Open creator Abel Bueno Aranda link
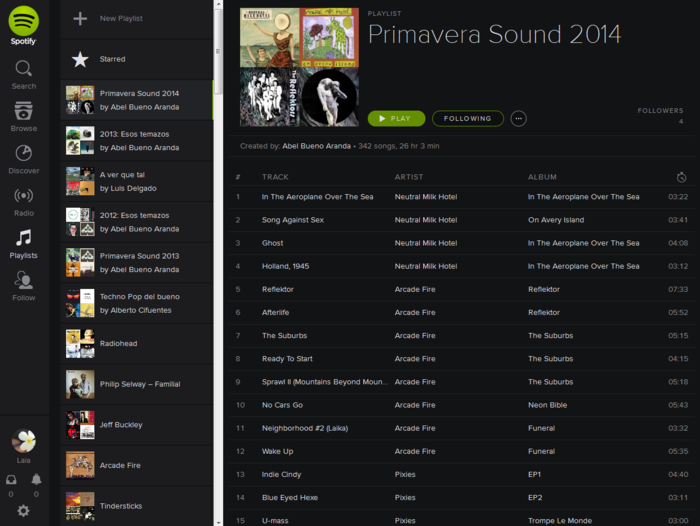 pyautogui.click(x=316, y=146)
